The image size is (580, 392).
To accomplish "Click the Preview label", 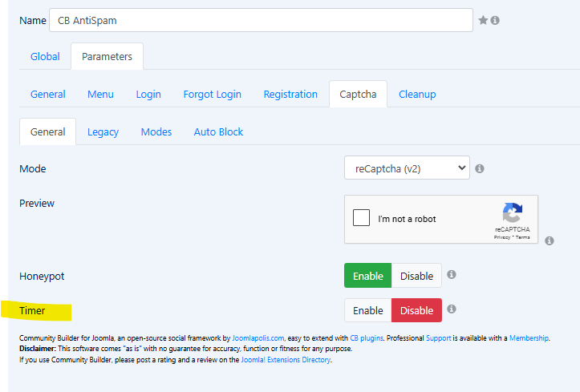I will [x=37, y=203].
